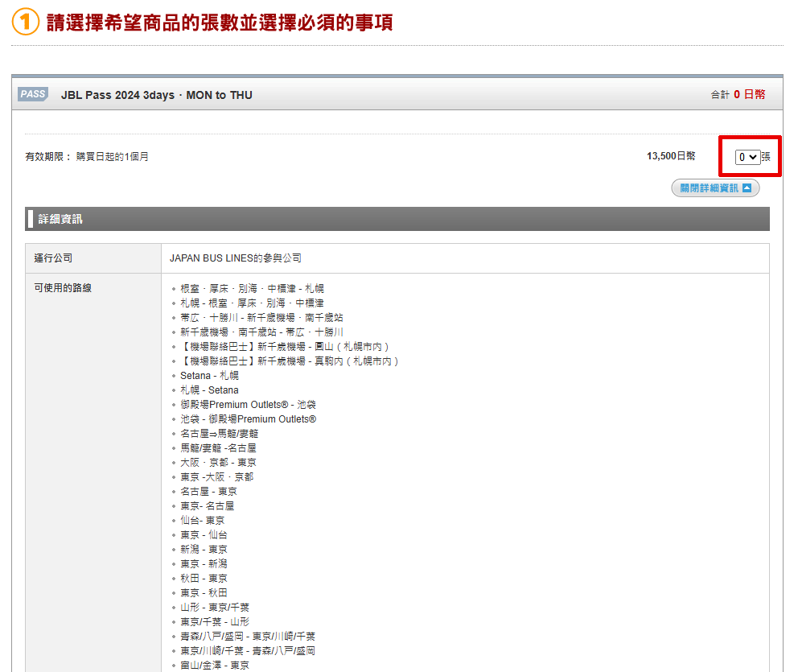This screenshot has height=672, width=798.
Task: Click the 大阪・京都 - 東京 route entry
Action: pyautogui.click(x=218, y=462)
